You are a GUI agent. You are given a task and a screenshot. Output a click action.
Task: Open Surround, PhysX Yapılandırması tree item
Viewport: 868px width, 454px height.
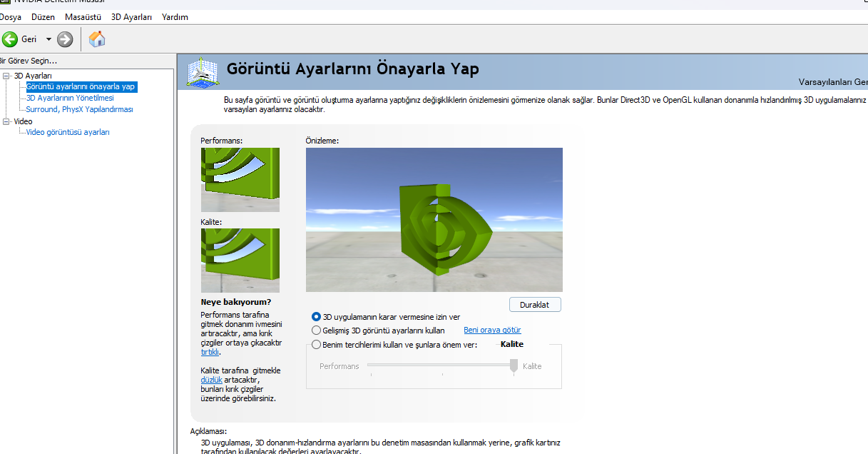(79, 109)
